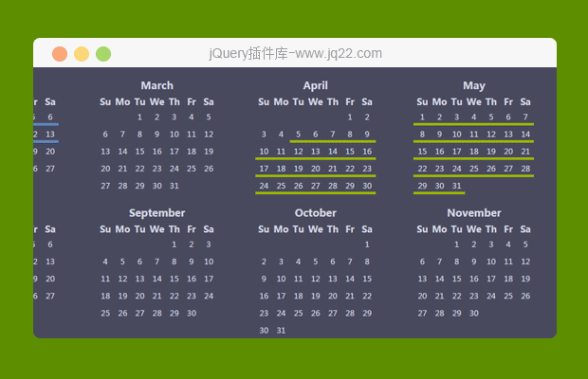Select October 1
Viewport: 588px width, 379px height.
point(367,244)
